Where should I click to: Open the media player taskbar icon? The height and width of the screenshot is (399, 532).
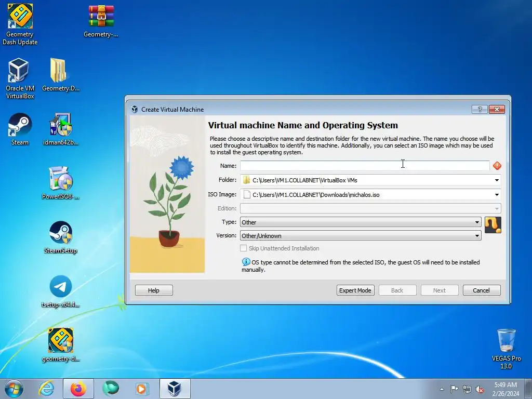click(x=141, y=389)
